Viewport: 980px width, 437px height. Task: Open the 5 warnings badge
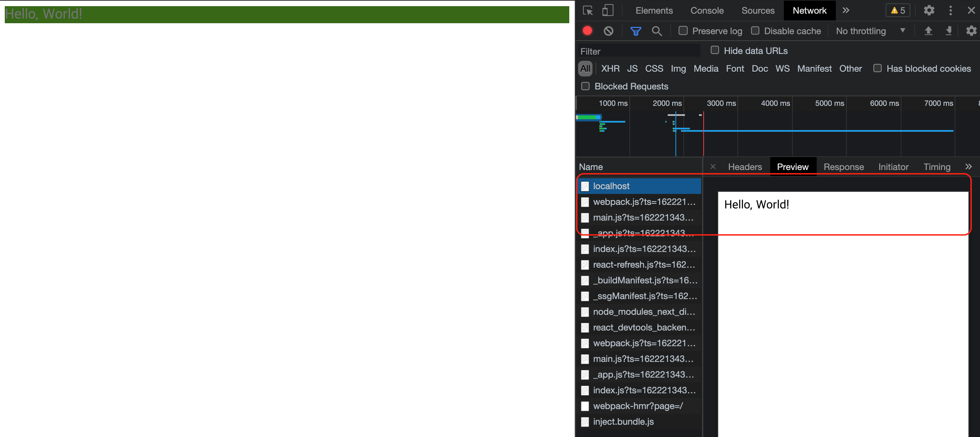click(x=897, y=11)
